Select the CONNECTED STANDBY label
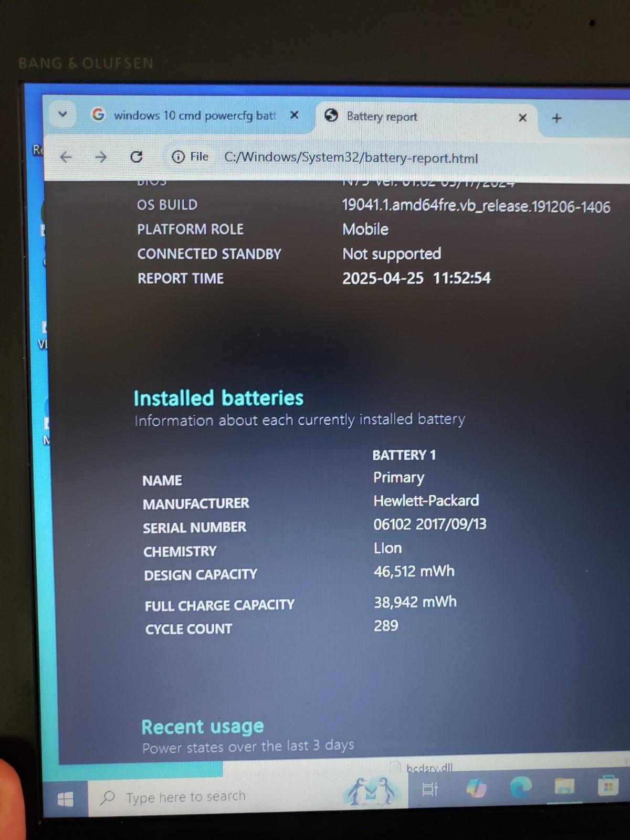The image size is (630, 840). click(x=209, y=254)
